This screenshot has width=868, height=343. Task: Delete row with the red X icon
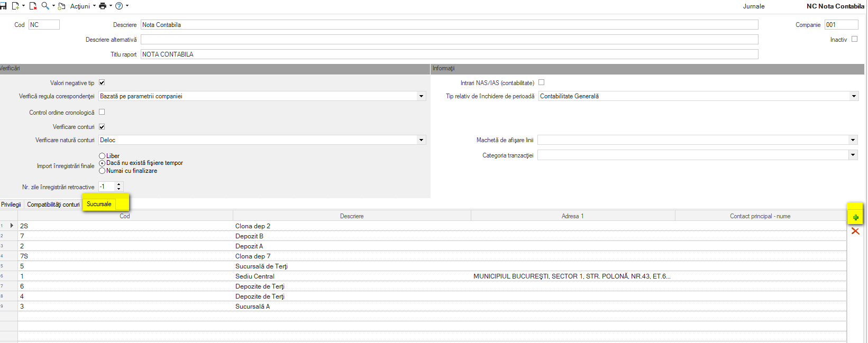(855, 231)
